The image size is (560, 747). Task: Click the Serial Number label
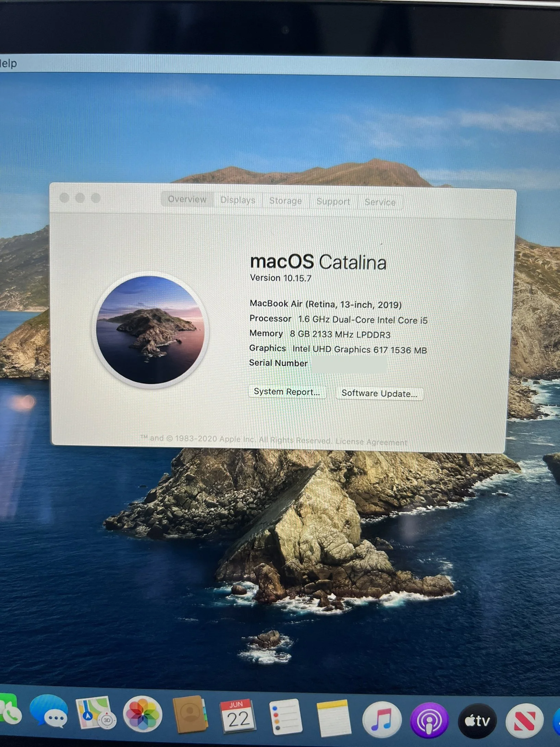(x=278, y=363)
